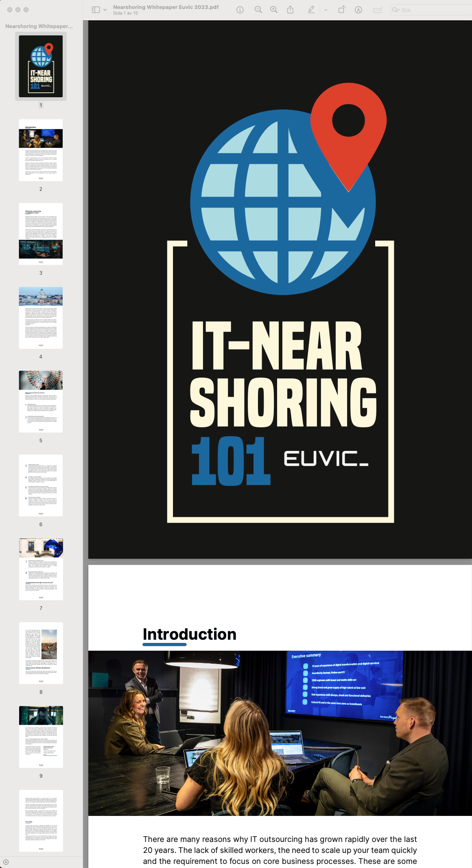Viewport: 472px width, 868px height.
Task: Click the red close window button
Action: pyautogui.click(x=10, y=10)
